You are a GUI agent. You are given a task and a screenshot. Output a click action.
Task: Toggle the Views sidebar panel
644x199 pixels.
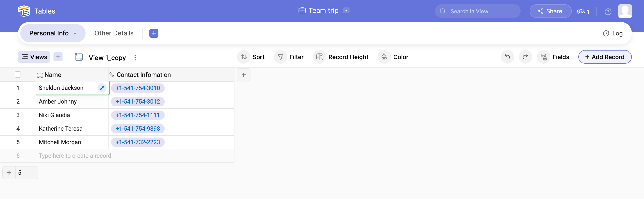(x=34, y=57)
